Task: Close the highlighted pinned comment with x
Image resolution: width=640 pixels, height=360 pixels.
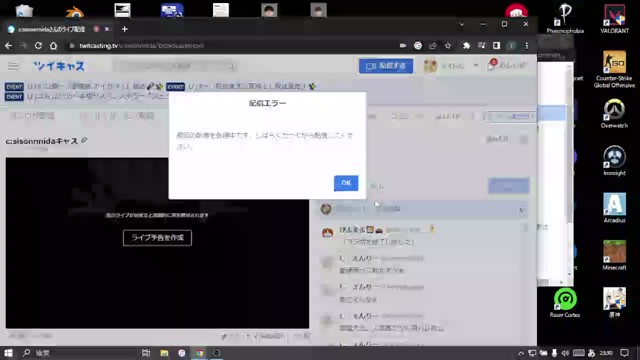Action: 521,210
